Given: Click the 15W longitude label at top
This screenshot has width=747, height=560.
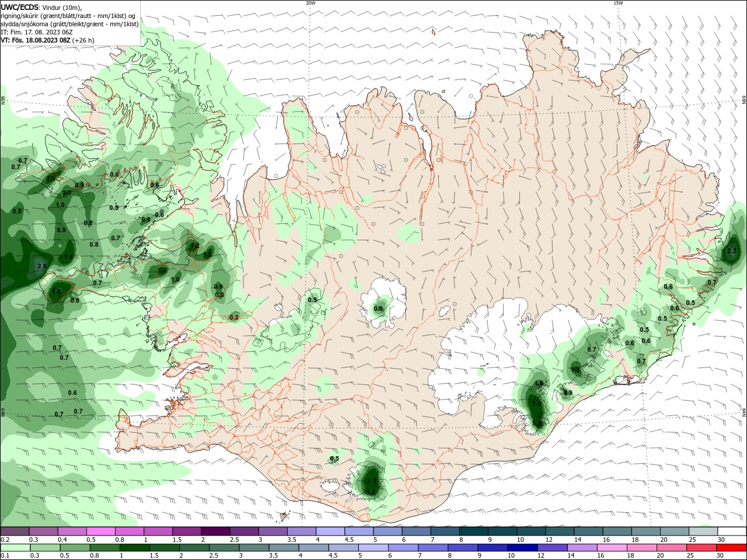Looking at the screenshot, I should coord(618,3).
